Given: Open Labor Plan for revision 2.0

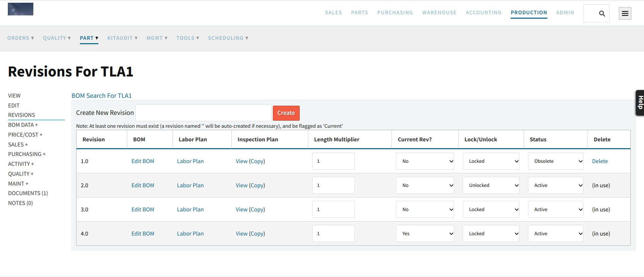Looking at the screenshot, I should pos(190,185).
